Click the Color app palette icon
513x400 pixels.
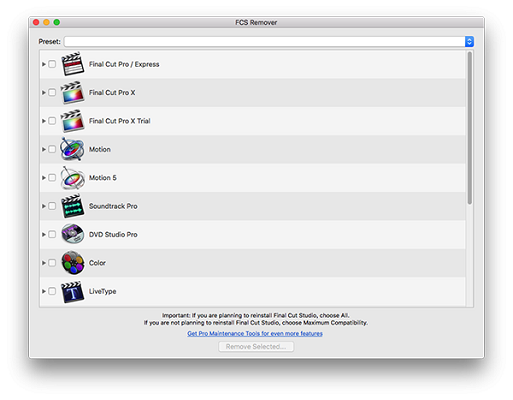point(73,263)
